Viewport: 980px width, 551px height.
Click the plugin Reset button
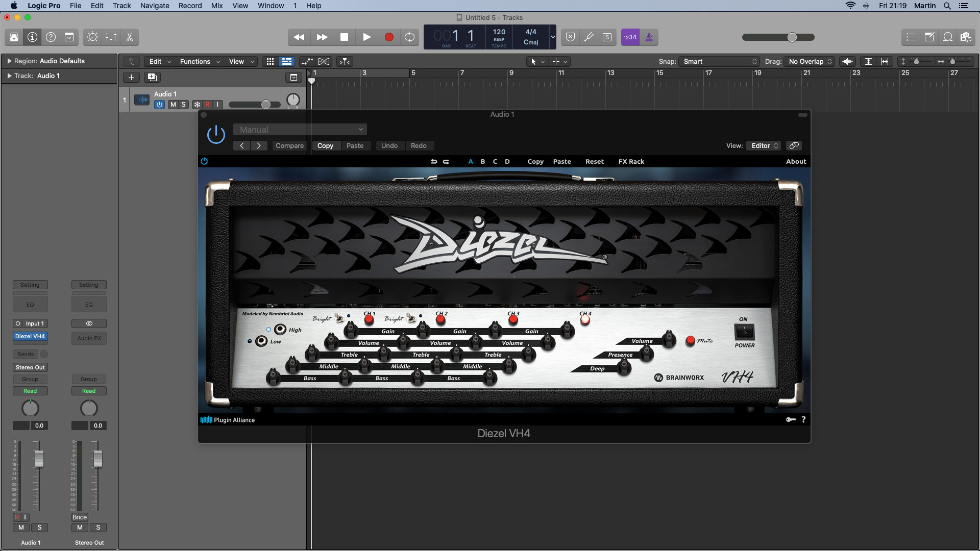595,162
